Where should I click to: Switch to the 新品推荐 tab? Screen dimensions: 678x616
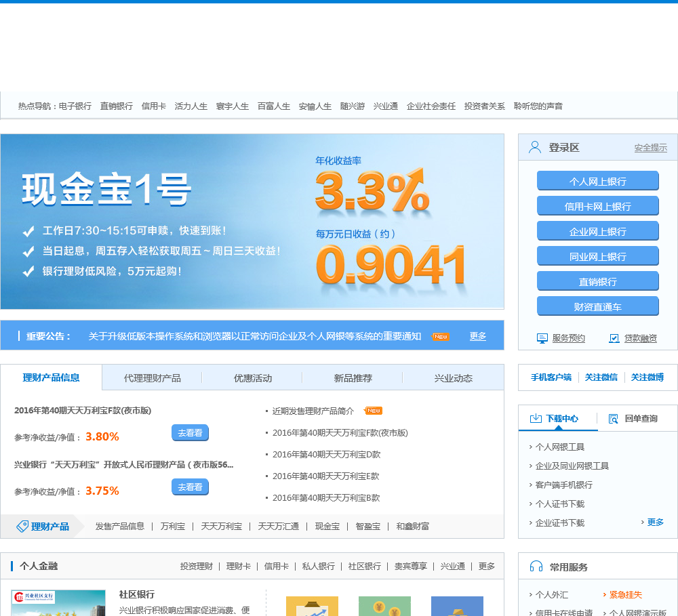pos(353,378)
